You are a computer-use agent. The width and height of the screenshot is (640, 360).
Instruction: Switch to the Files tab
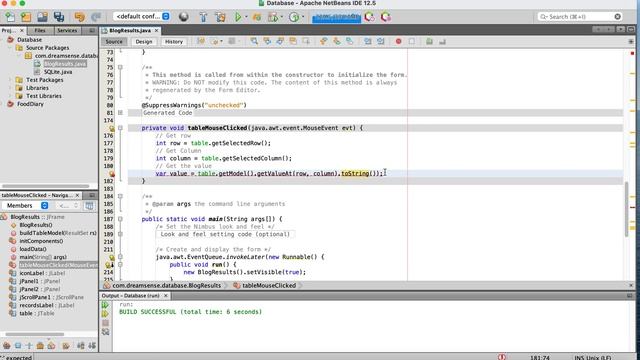coord(40,31)
